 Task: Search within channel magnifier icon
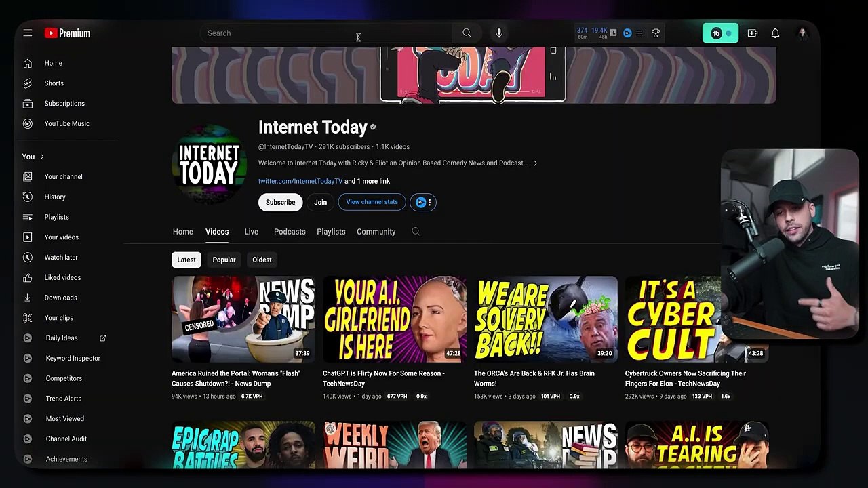tap(416, 232)
